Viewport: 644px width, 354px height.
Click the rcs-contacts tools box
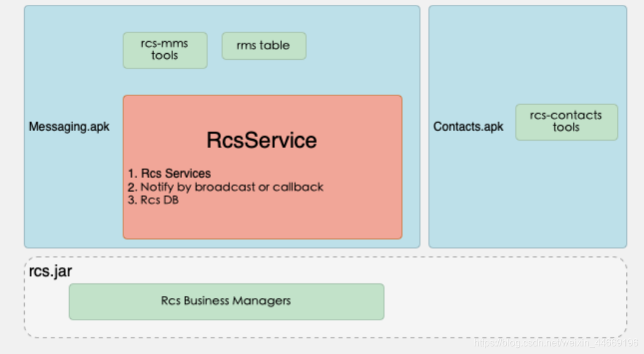(x=567, y=122)
